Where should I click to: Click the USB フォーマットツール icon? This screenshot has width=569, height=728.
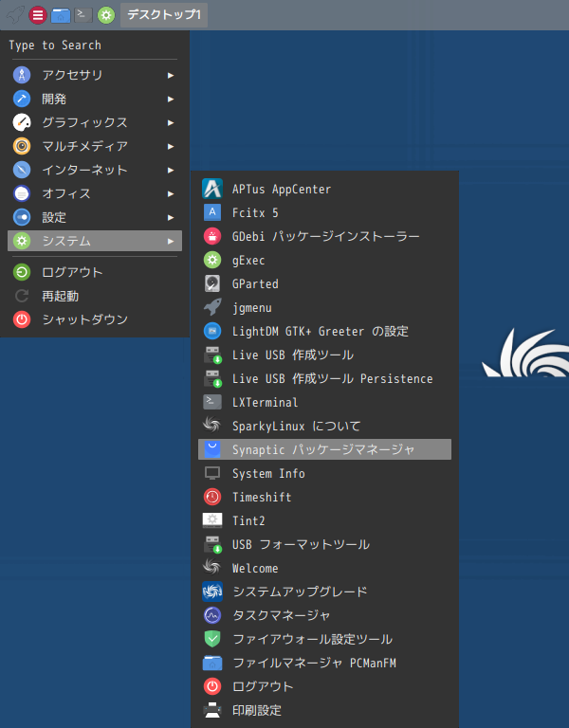[212, 544]
